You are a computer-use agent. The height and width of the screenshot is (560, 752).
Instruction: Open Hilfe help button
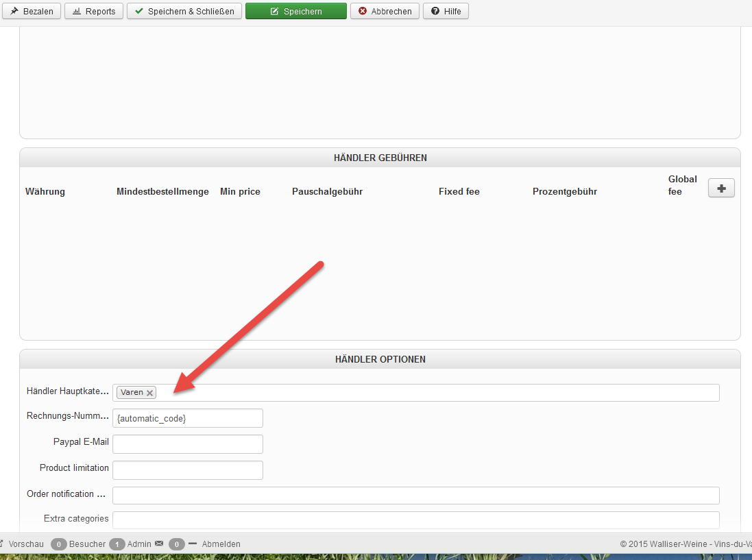tap(446, 11)
